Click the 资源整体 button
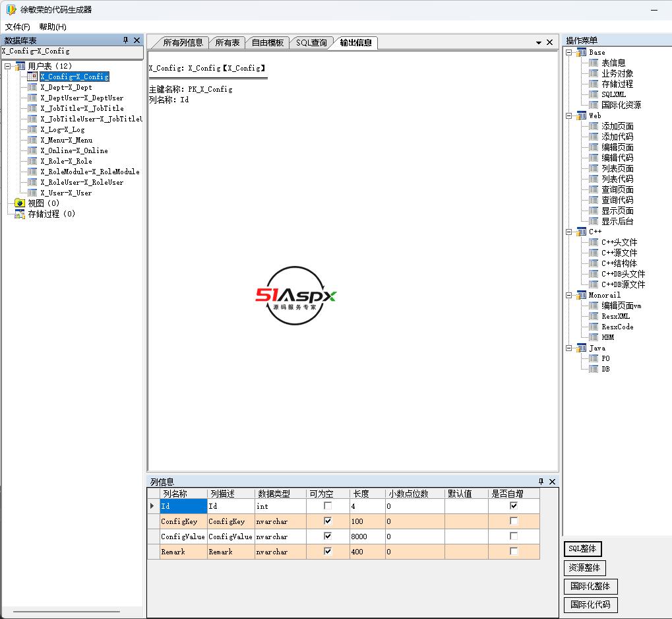Screen dimensions: 672x619 [584, 568]
